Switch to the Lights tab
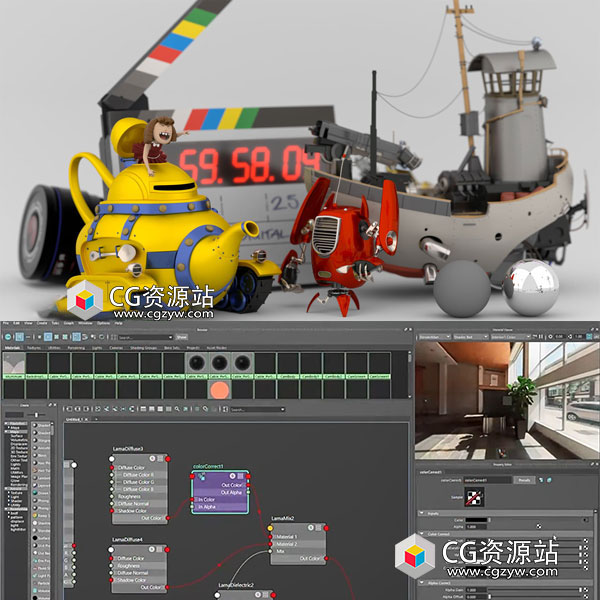Viewport: 600px width, 600px height. tap(97, 348)
